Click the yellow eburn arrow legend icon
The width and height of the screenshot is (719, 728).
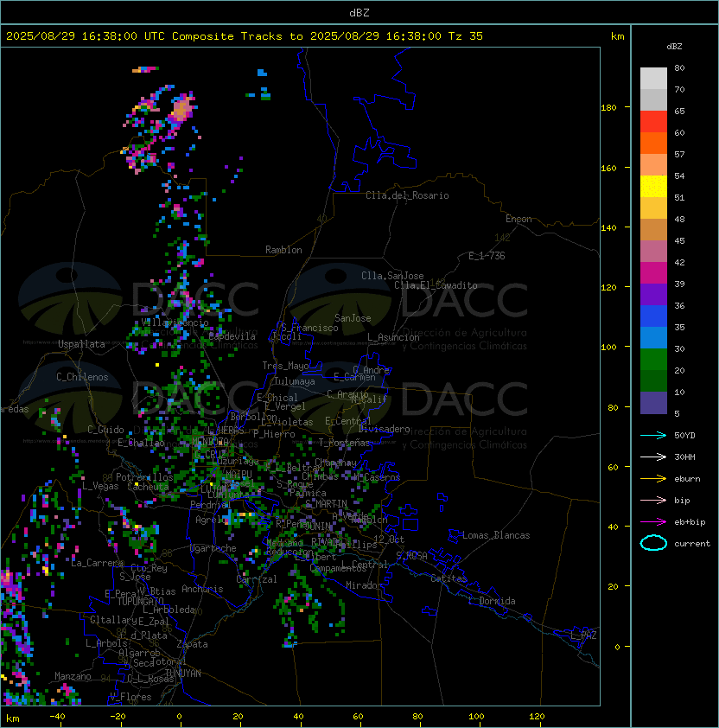click(653, 479)
